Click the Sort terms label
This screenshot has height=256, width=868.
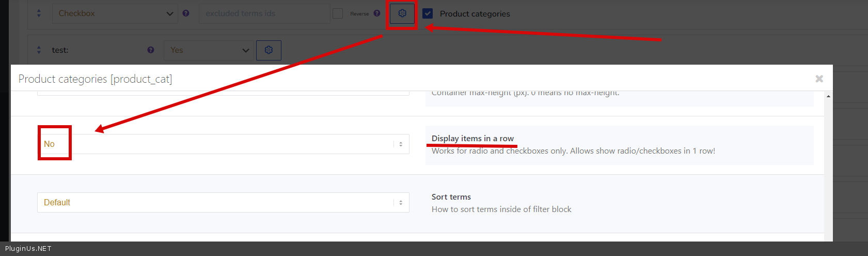(x=451, y=197)
